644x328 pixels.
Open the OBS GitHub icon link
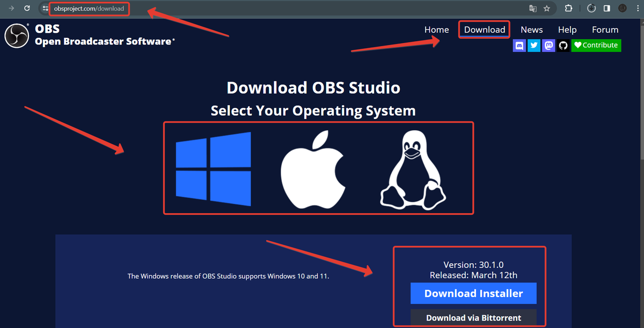(563, 46)
